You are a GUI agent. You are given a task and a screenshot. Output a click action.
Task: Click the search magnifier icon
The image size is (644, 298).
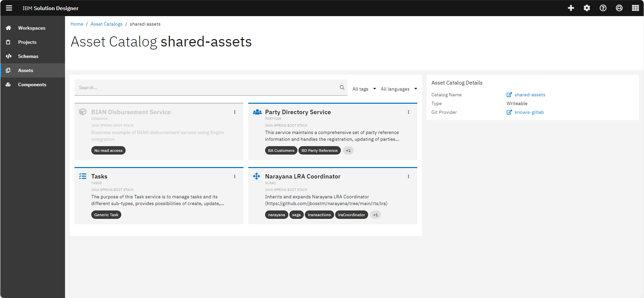[x=342, y=88]
